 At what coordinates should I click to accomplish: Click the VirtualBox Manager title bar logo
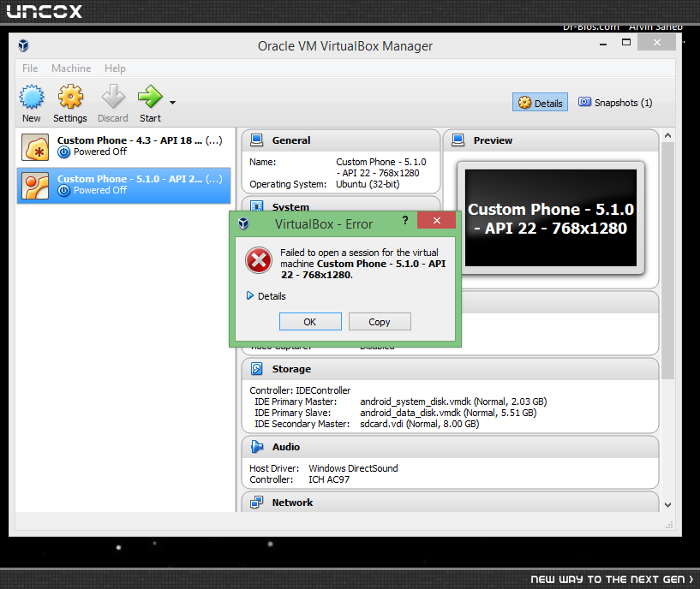[23, 45]
